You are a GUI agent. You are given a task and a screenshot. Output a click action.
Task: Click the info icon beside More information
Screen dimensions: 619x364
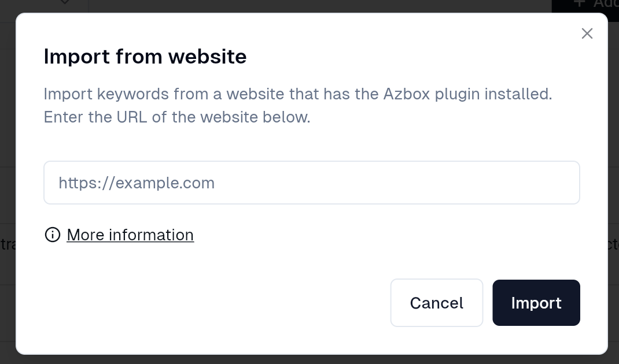tap(53, 235)
